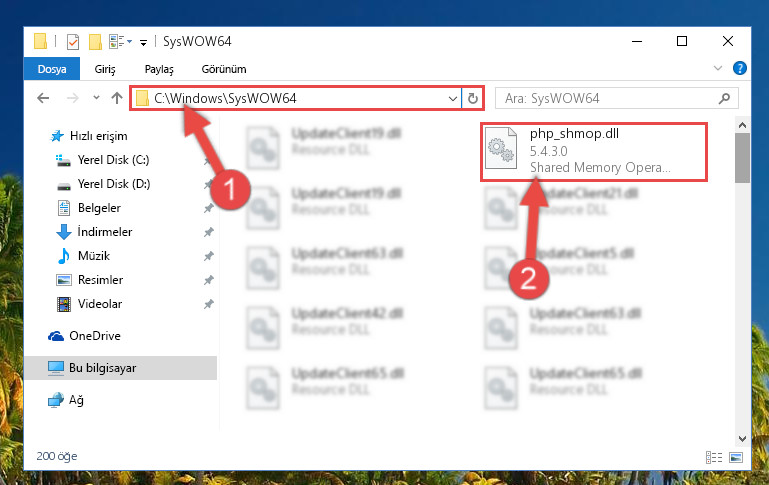Close the SysWOW64 window
Screen dimensions: 769x485
[728, 42]
